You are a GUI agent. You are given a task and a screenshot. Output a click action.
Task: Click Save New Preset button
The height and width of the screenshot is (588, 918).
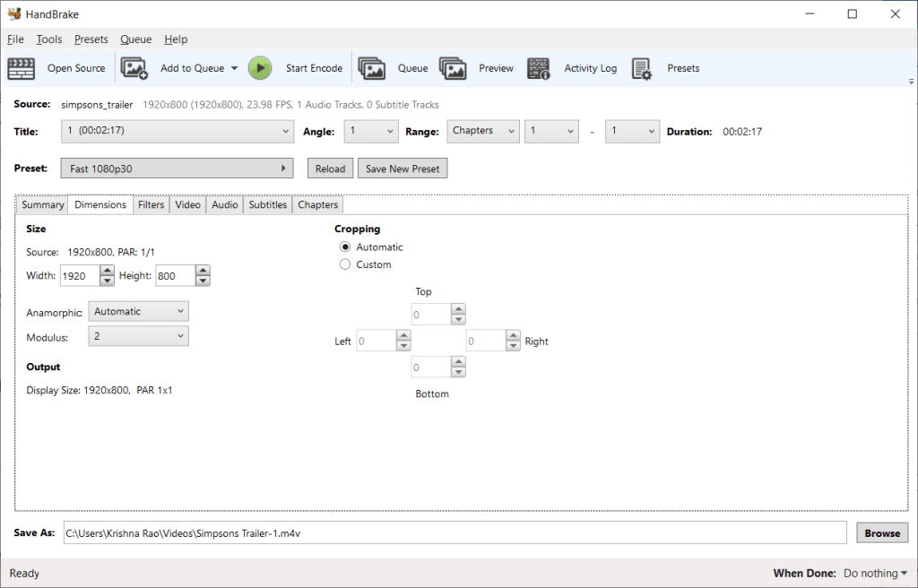point(402,169)
